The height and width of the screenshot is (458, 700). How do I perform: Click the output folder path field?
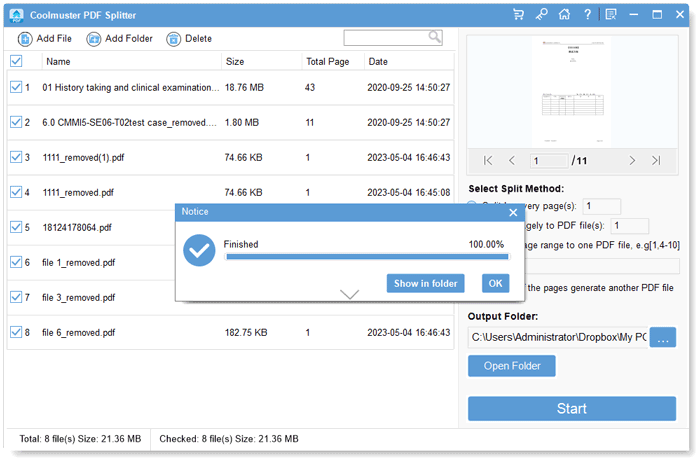point(558,337)
